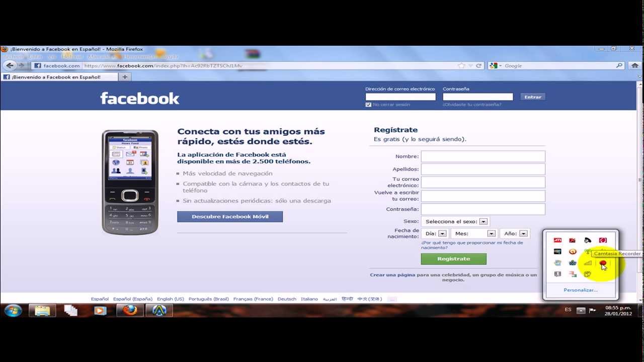Click the blue crown-shaped tray icon
644x362 pixels.
(x=573, y=263)
